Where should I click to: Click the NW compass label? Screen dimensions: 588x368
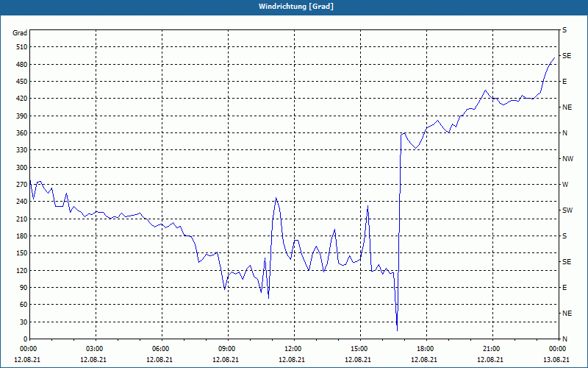(567, 159)
